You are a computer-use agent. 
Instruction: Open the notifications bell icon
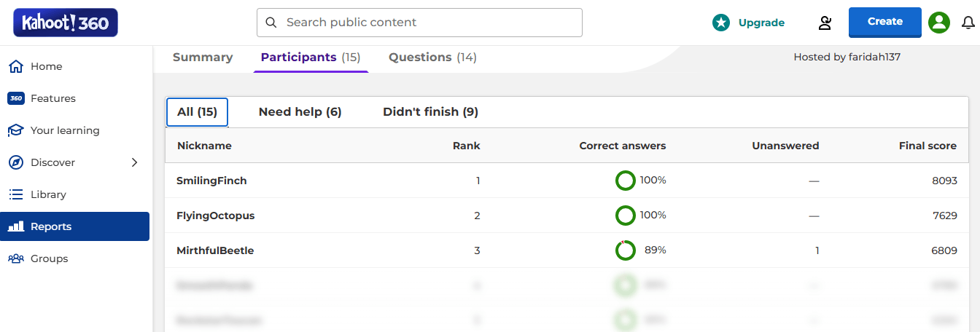[968, 23]
